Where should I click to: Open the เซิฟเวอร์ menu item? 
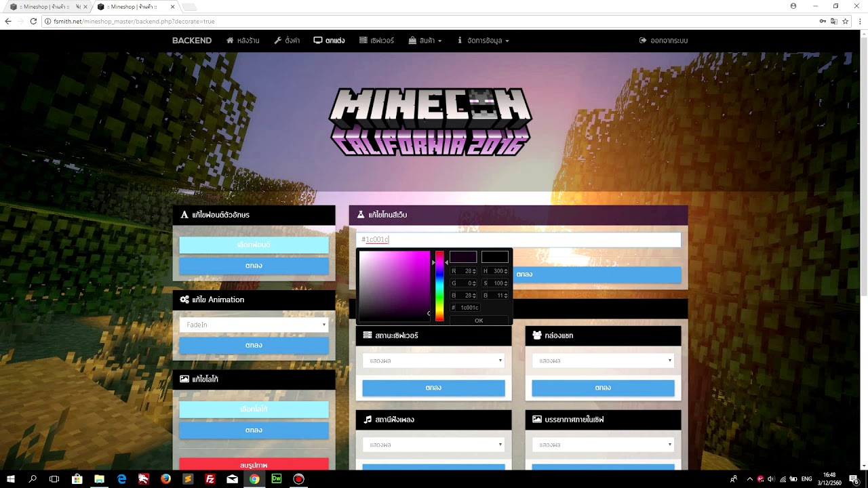pos(376,41)
